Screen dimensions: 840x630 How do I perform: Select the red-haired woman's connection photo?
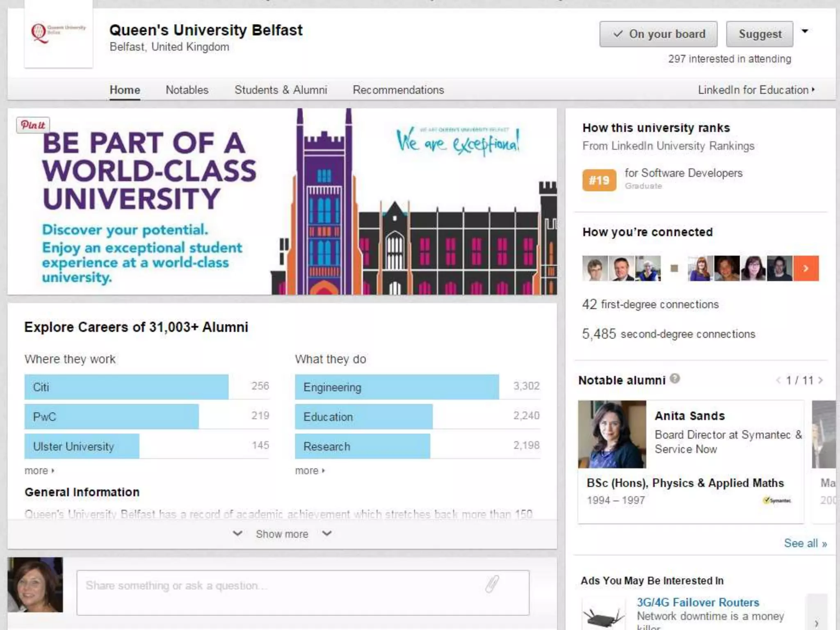point(701,268)
